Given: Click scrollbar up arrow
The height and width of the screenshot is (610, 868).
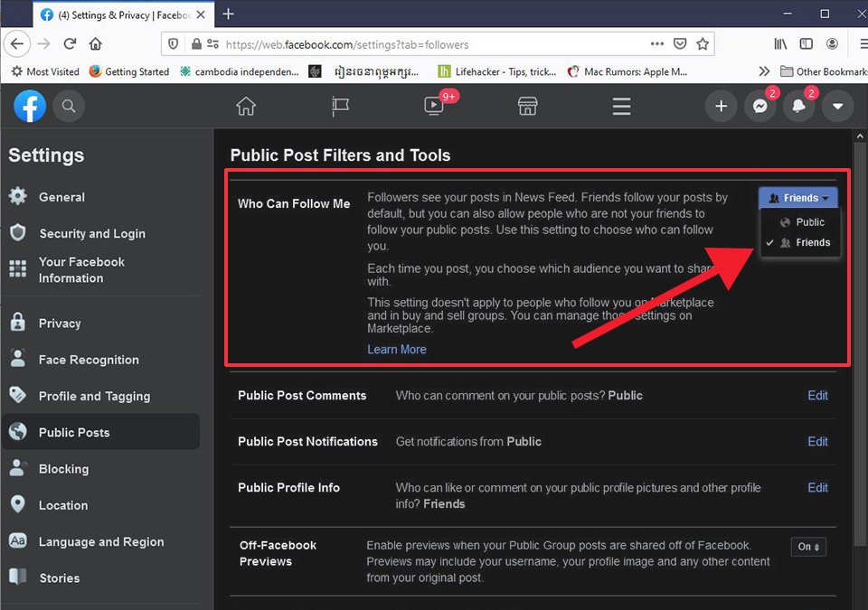Looking at the screenshot, I should (859, 136).
